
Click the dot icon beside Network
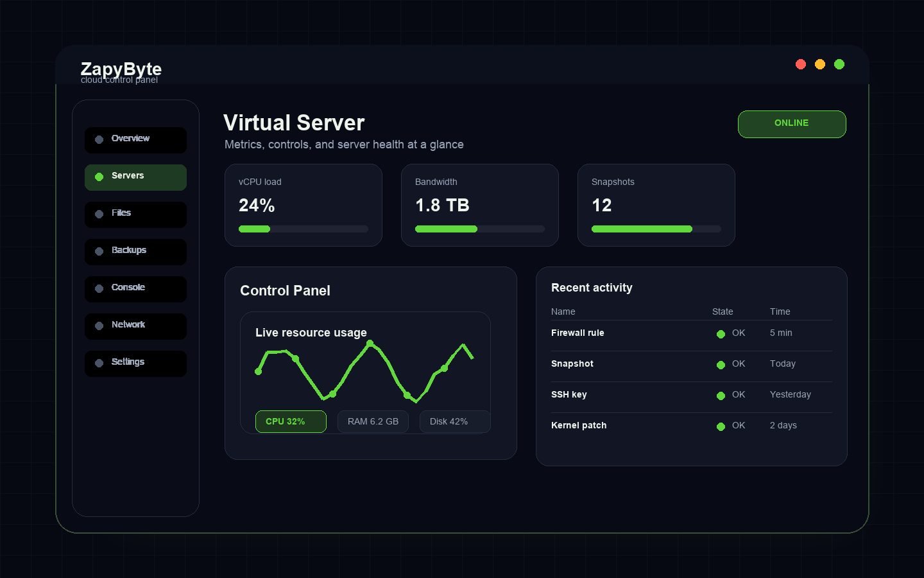[99, 326]
